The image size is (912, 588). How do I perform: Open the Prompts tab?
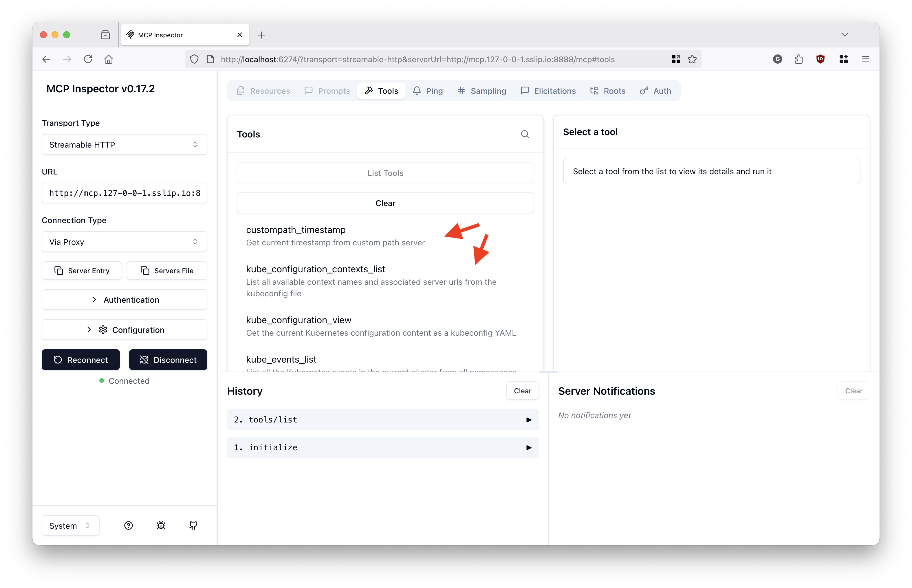(327, 91)
